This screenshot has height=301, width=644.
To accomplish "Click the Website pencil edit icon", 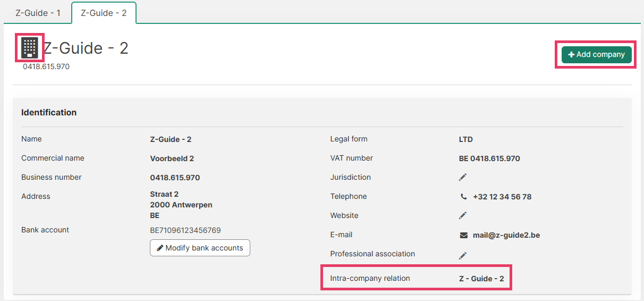I will point(463,215).
